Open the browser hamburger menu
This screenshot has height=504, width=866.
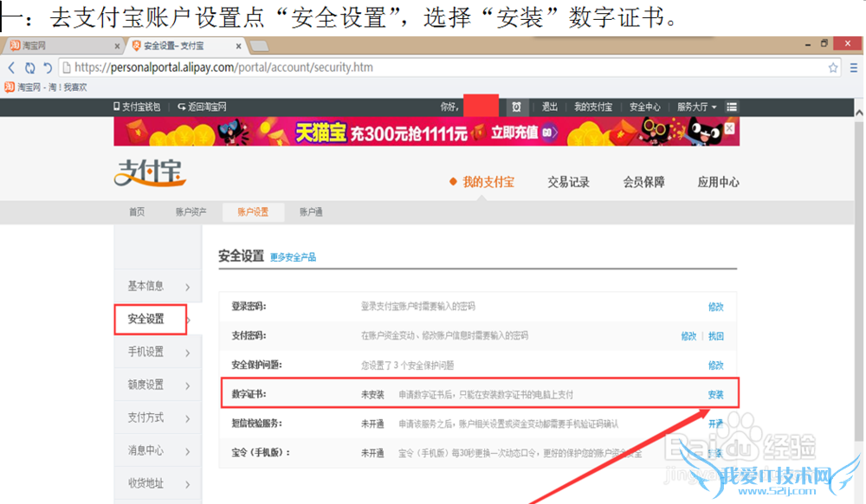[x=854, y=68]
